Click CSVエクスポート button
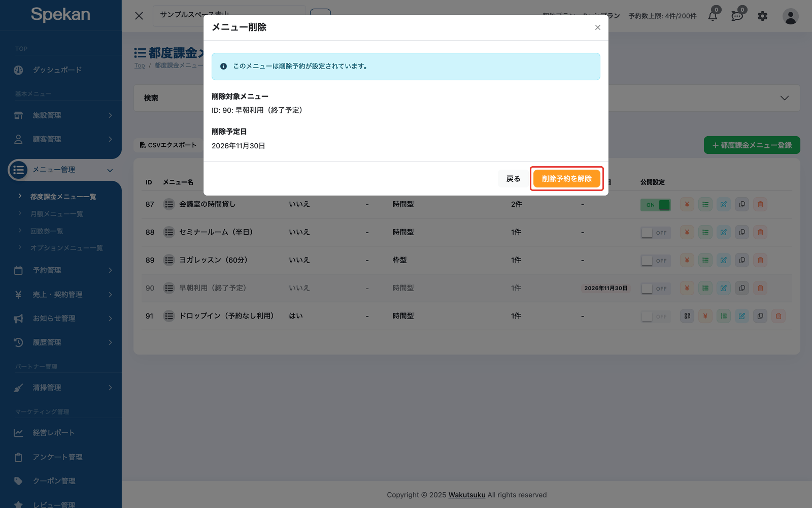 167,145
